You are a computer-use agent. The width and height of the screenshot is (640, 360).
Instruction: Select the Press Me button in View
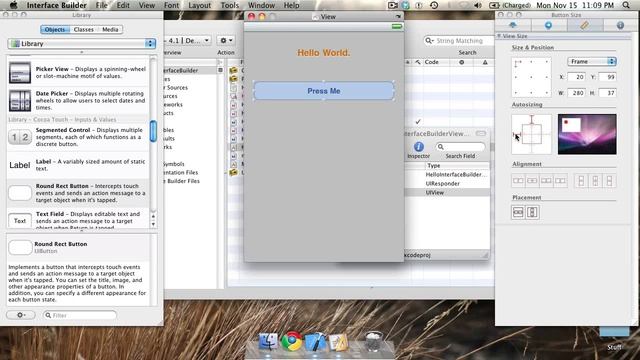click(324, 91)
